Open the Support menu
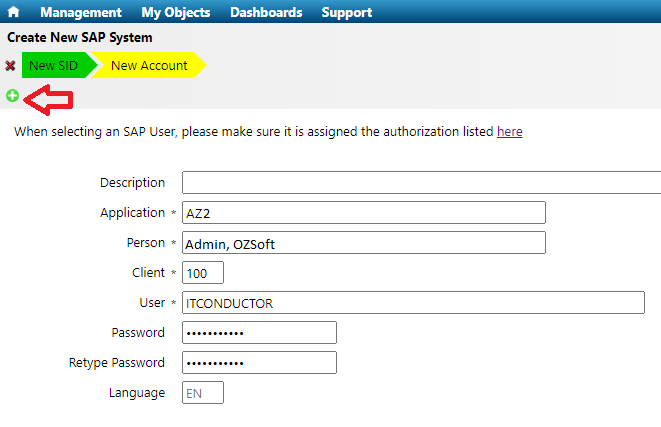 click(x=347, y=12)
